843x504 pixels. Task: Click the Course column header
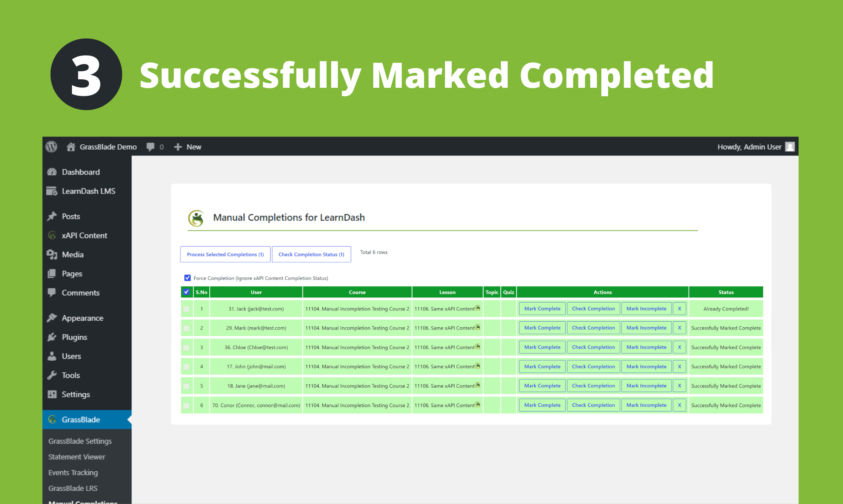tap(357, 292)
